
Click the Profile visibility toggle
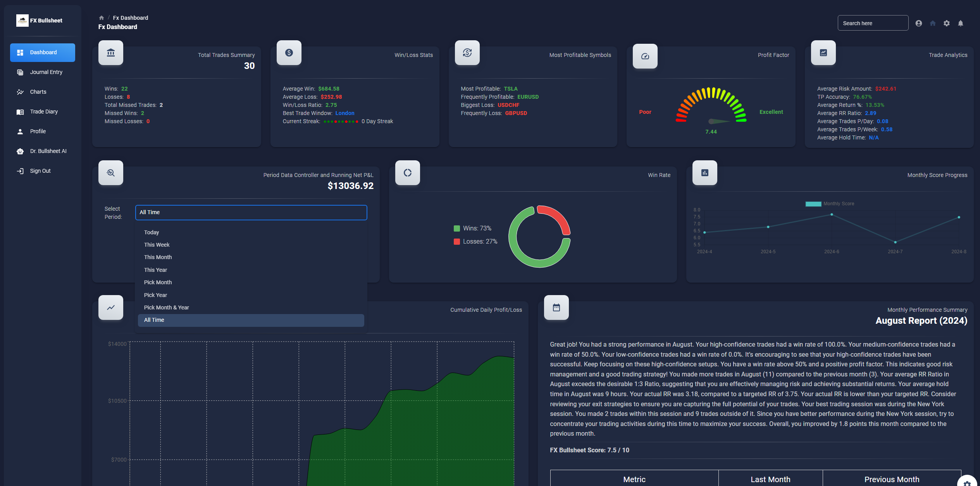pos(919,23)
